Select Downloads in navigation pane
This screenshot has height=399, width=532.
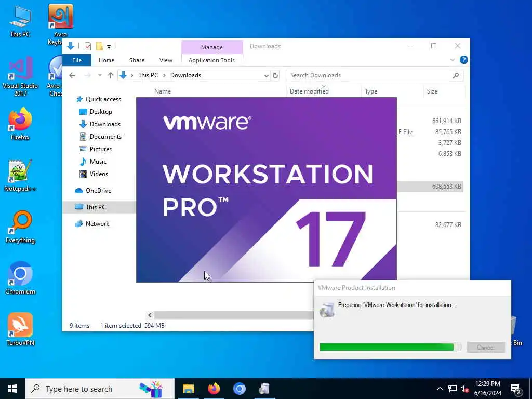coord(100,124)
